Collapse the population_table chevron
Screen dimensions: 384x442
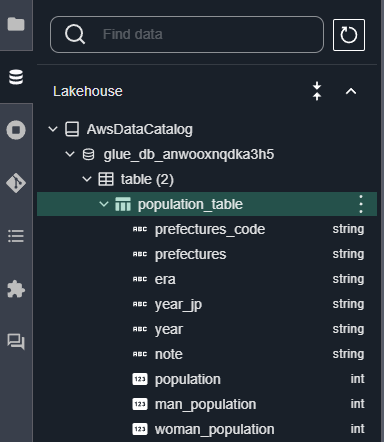[104, 204]
